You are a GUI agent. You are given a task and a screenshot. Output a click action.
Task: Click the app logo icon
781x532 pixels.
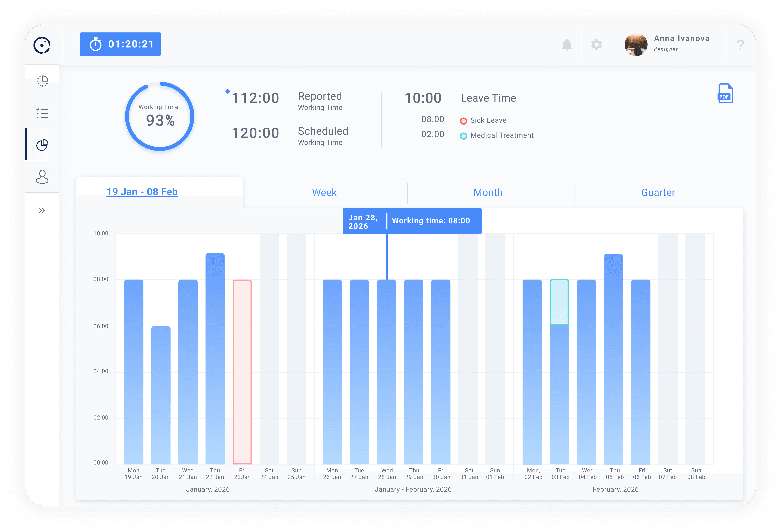tap(42, 45)
